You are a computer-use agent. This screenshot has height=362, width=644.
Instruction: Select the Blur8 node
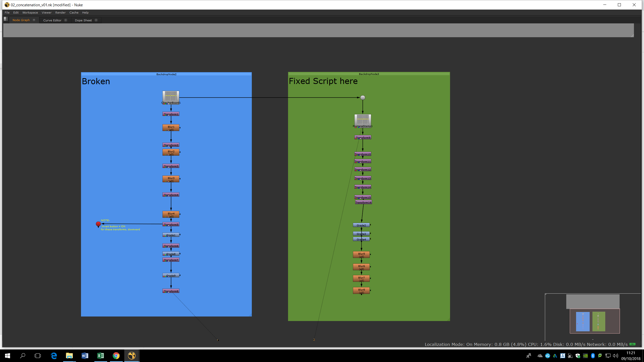[x=361, y=291]
